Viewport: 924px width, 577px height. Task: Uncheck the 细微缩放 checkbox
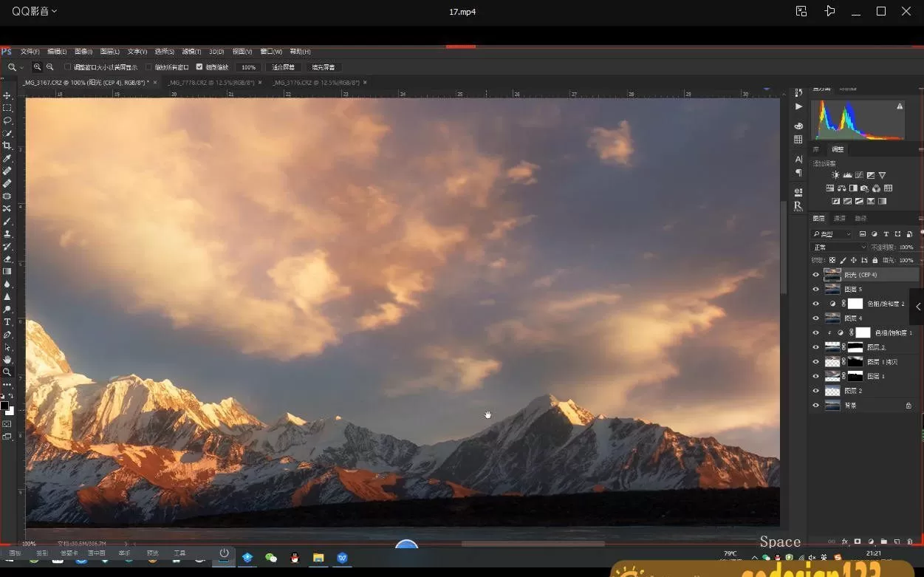click(x=199, y=67)
